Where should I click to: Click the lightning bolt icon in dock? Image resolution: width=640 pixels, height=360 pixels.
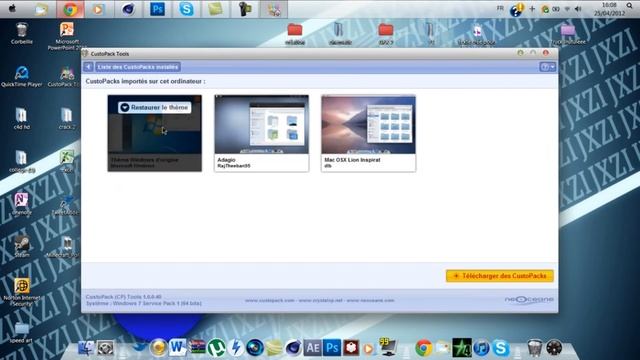(x=236, y=348)
